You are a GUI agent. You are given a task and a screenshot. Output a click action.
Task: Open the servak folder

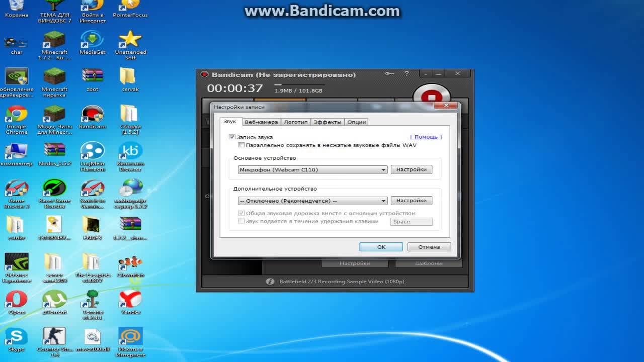(130, 80)
